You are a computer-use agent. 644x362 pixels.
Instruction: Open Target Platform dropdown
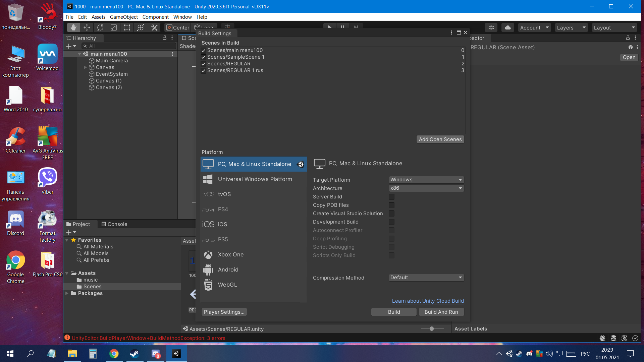pos(426,180)
